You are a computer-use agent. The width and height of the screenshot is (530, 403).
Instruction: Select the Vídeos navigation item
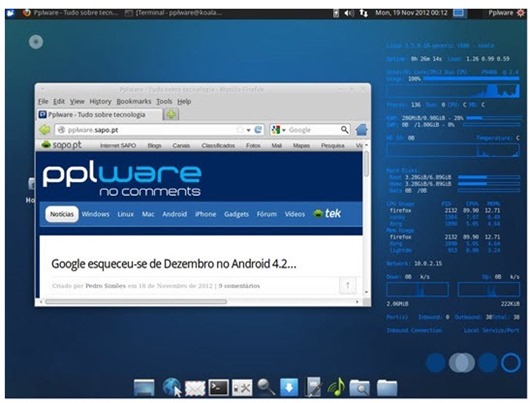(x=295, y=214)
